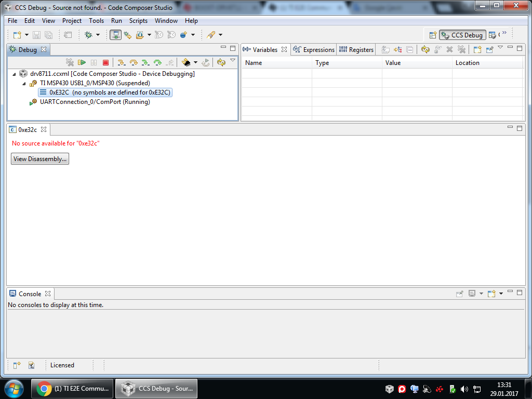Open the dropdown beside Debug bug icon

98,35
